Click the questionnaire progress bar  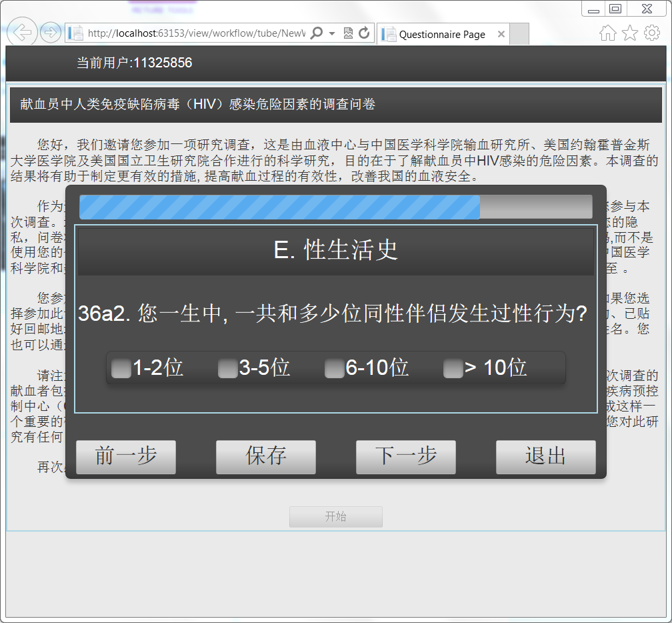coord(336,207)
